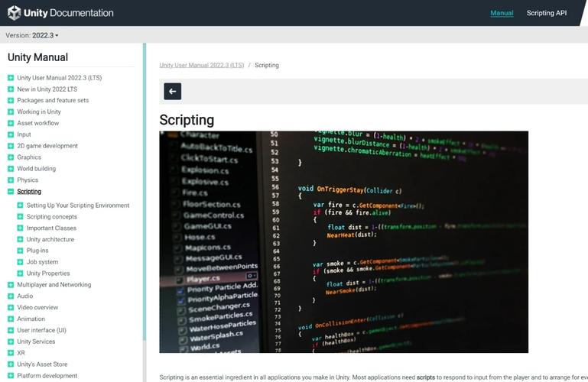Open the Multiplayer and Networking link
588x382 pixels.
(x=54, y=285)
